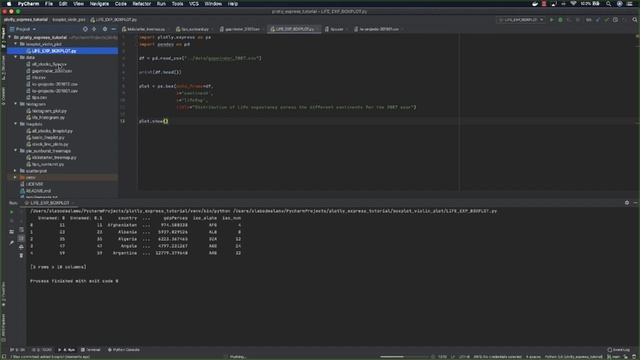Switch to kickstarter_treemap.py editor tab

(x=145, y=29)
